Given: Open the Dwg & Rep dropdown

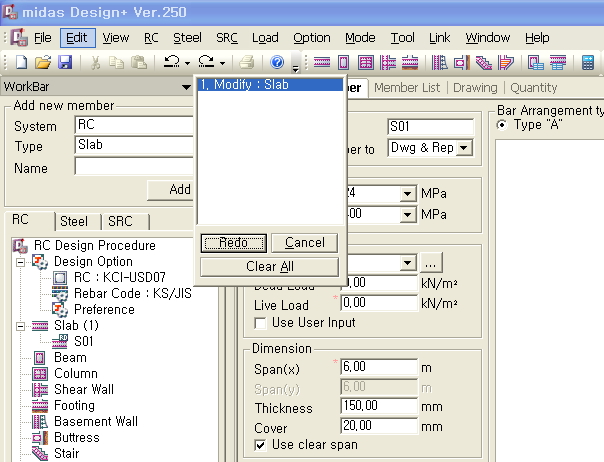Looking at the screenshot, I should click(x=464, y=148).
